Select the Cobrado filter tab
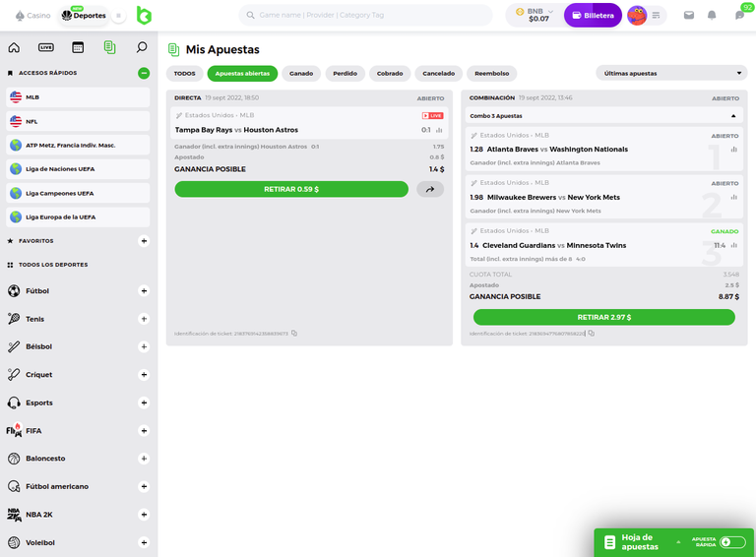The width and height of the screenshot is (756, 557). (390, 73)
